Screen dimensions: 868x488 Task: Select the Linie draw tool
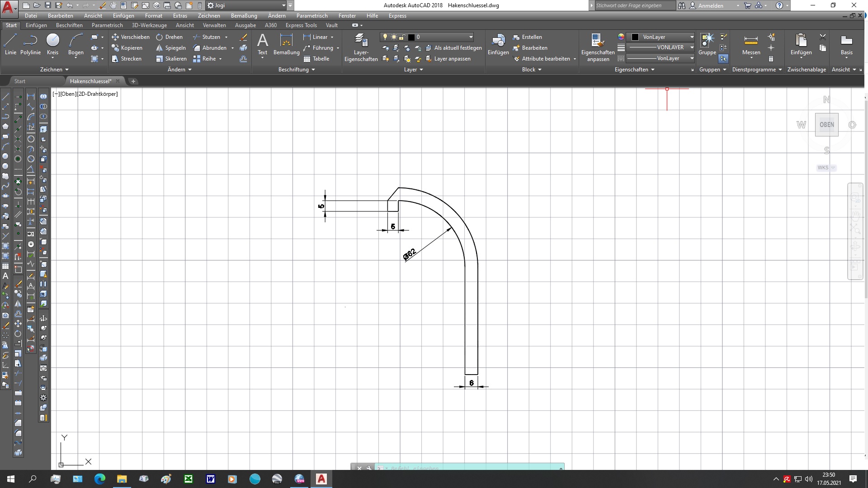click(10, 44)
